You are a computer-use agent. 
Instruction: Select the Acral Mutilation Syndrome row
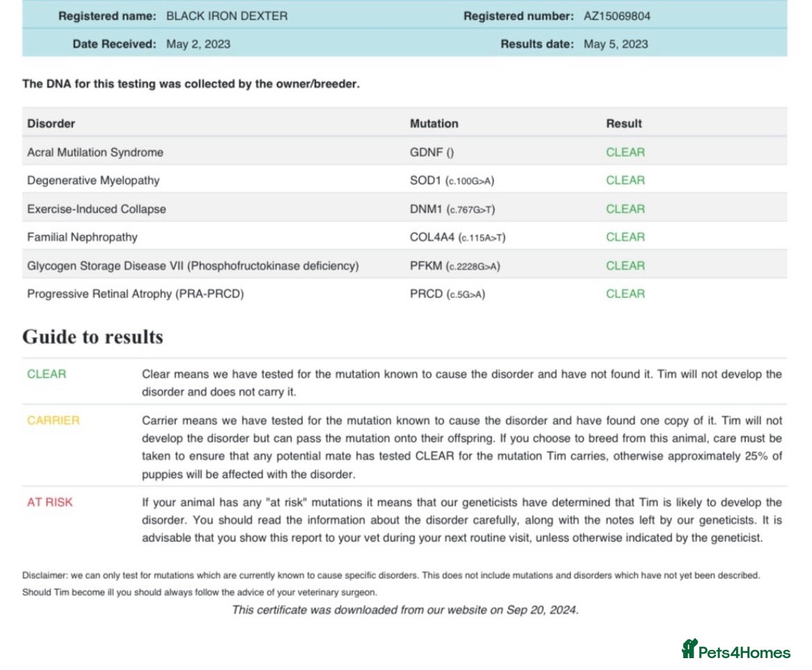pos(405,153)
